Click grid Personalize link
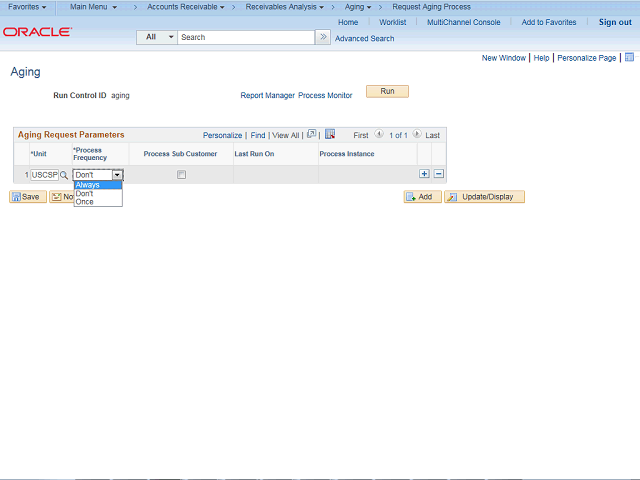The height and width of the screenshot is (480, 640). [x=222, y=135]
